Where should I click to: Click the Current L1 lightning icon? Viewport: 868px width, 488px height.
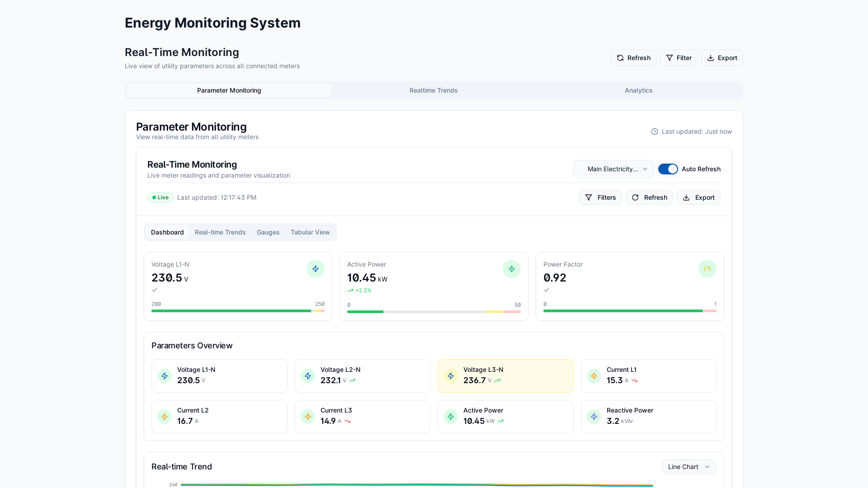[x=594, y=376]
